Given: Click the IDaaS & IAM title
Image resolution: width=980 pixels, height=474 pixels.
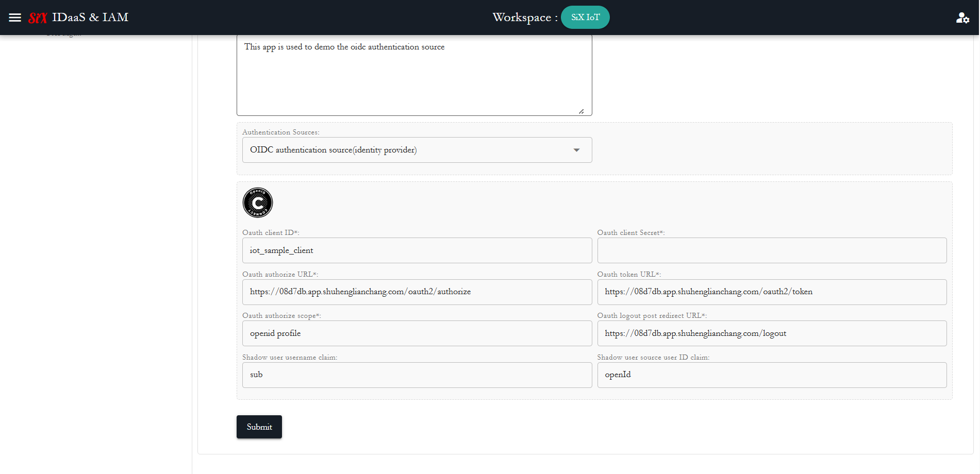Looking at the screenshot, I should pyautogui.click(x=90, y=18).
